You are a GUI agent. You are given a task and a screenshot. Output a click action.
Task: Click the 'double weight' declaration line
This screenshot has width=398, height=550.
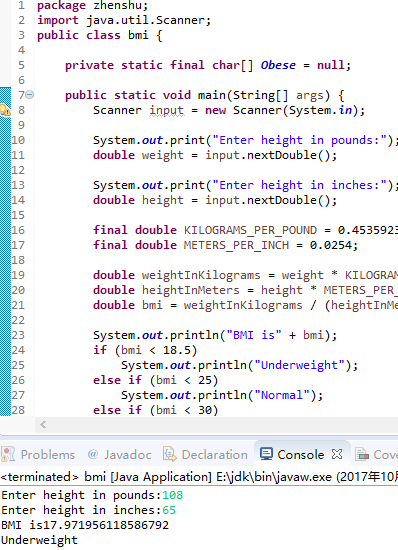(215, 155)
